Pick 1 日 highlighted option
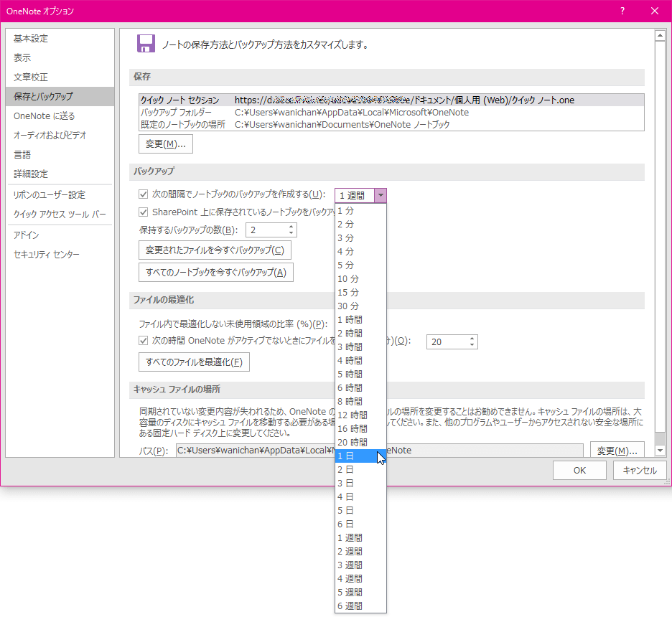Viewport: 672px width, 617px height. pyautogui.click(x=360, y=456)
